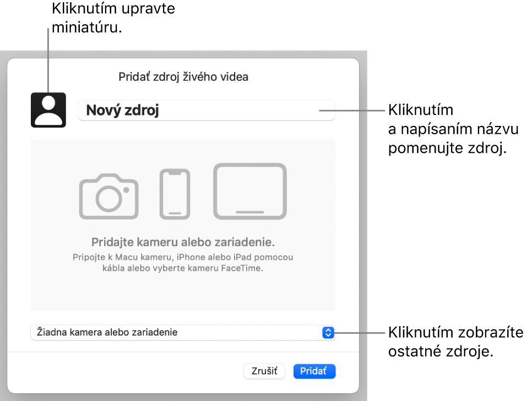The height and width of the screenshot is (401, 532).
Task: Open the Žiadna kamera alebo zariadenie dropdown
Action: pyautogui.click(x=183, y=332)
